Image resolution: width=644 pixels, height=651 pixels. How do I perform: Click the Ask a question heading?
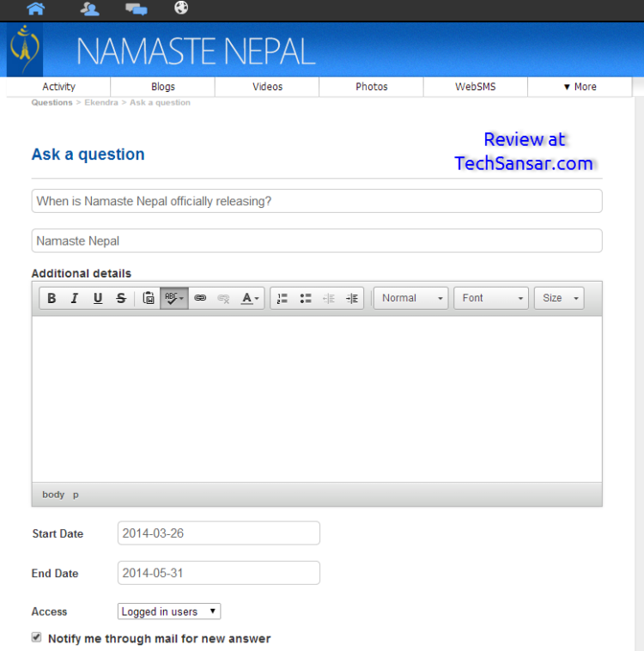(88, 155)
